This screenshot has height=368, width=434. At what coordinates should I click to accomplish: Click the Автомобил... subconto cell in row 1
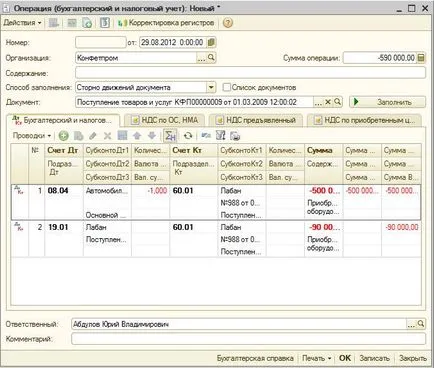pos(107,191)
